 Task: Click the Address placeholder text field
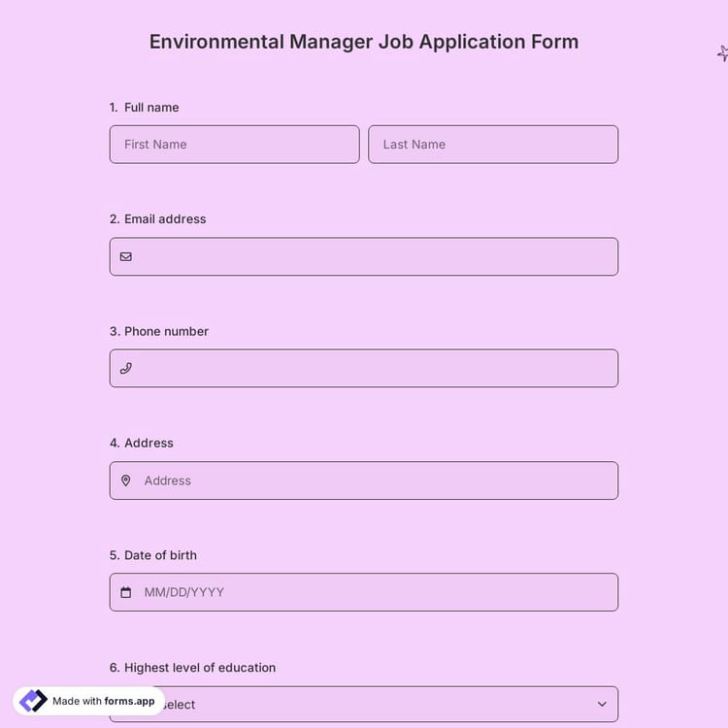[x=374, y=480]
